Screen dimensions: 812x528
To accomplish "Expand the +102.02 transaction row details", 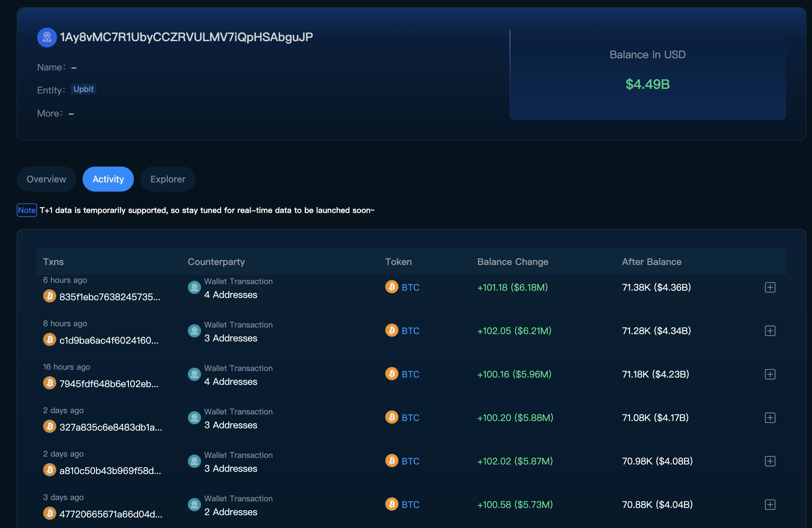I will [x=770, y=461].
